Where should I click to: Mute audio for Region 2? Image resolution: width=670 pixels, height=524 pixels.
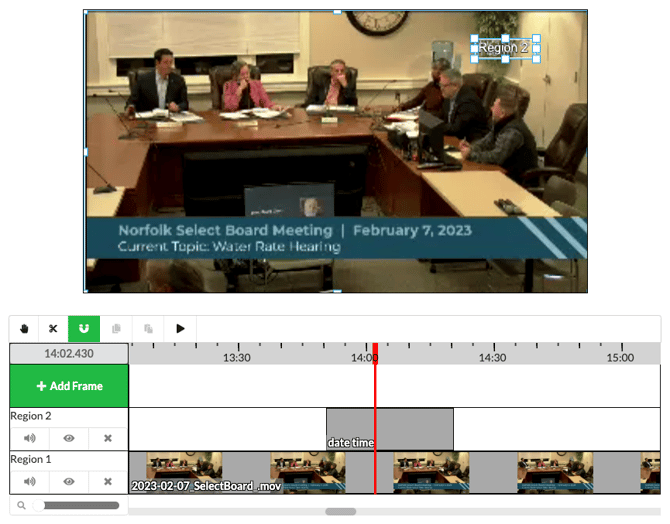pyautogui.click(x=29, y=438)
